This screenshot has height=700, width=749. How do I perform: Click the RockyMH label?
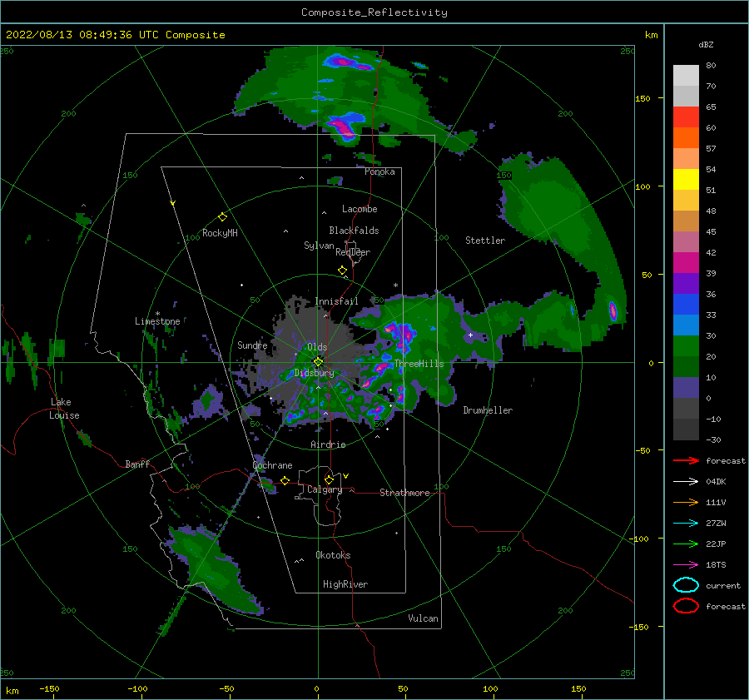[x=220, y=233]
